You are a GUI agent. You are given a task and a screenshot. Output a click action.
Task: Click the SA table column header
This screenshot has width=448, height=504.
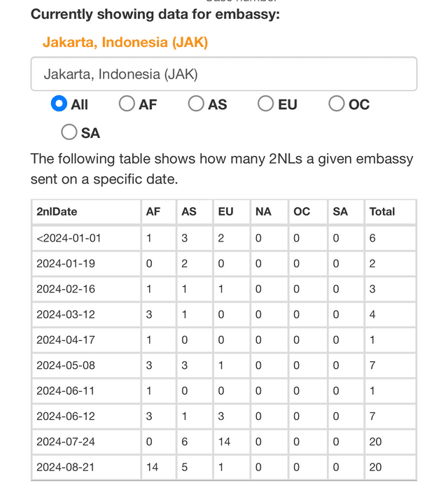point(346,212)
